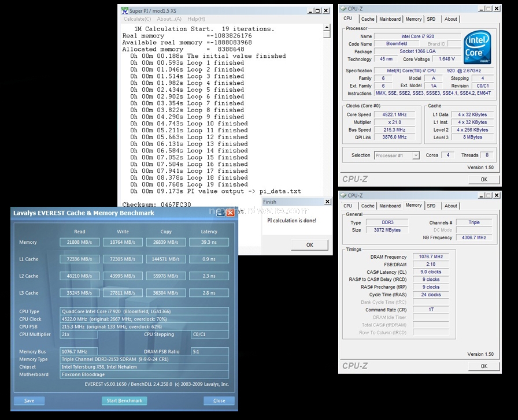Click the CPU Type field in EVEREST

point(145,311)
